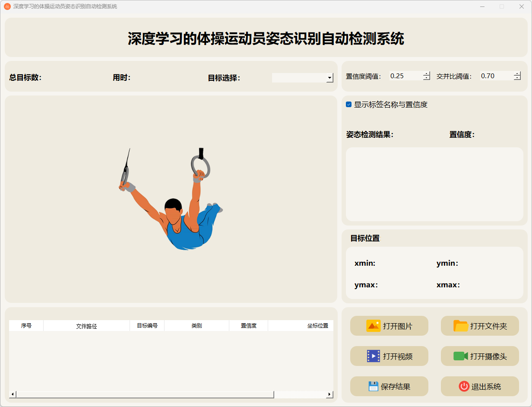Image resolution: width=532 pixels, height=407 pixels.
Task: Click the yellow folder icon for Open Folder
Action: pos(461,326)
